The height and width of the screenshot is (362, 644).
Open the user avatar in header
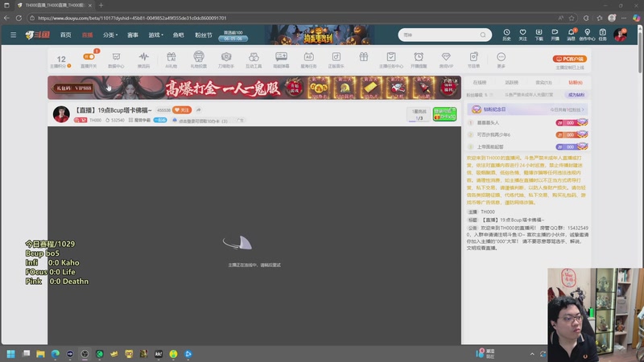tap(620, 35)
